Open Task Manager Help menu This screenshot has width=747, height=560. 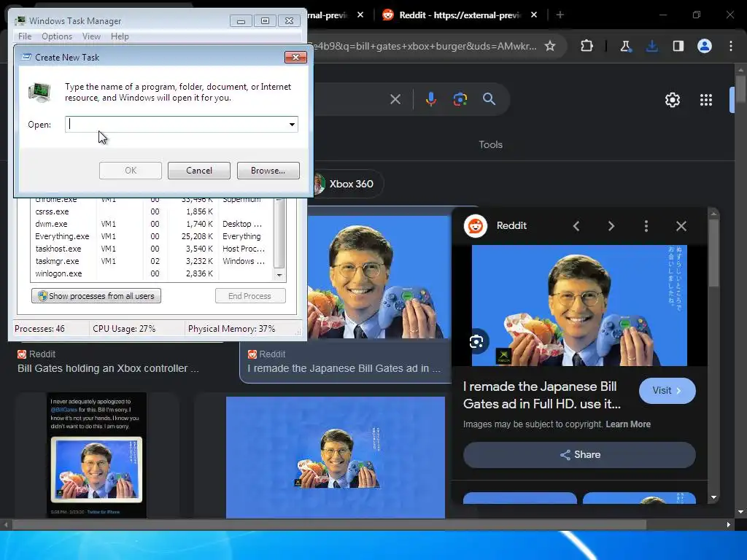click(x=120, y=36)
